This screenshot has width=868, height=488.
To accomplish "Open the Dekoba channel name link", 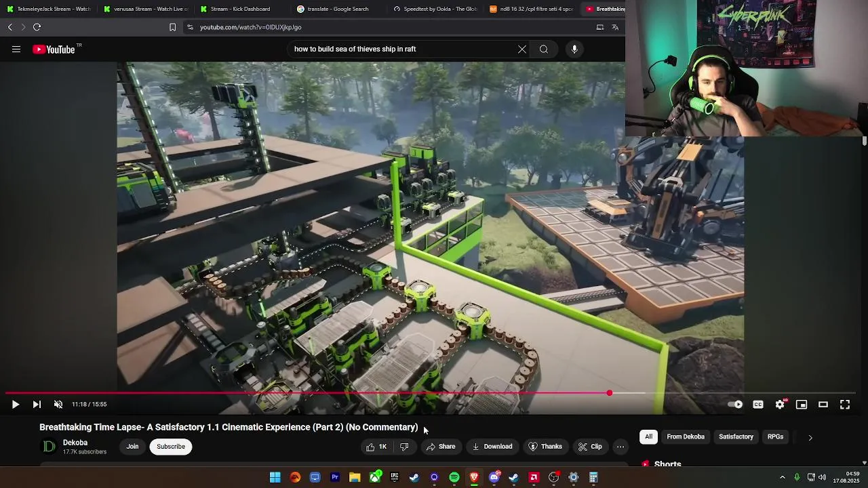I will point(75,443).
